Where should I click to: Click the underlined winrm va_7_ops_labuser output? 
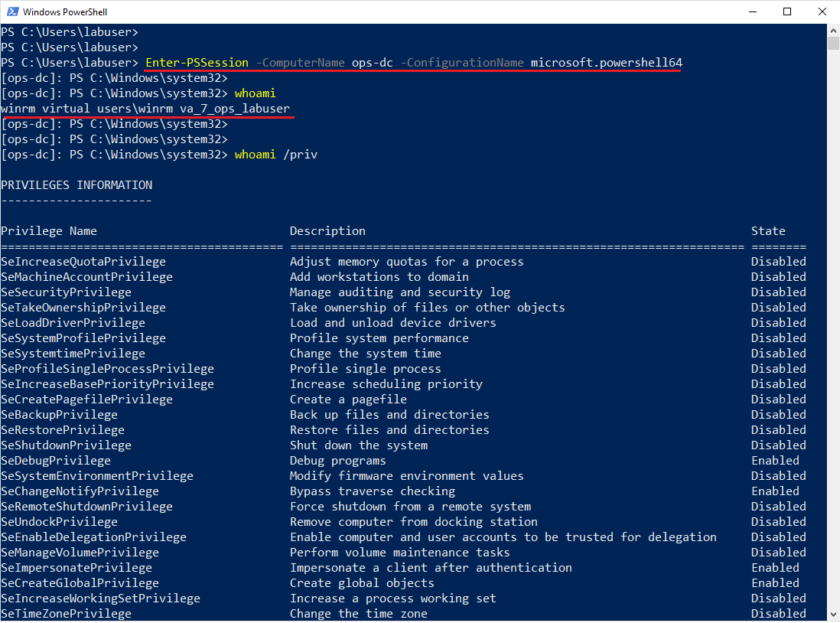coord(145,108)
